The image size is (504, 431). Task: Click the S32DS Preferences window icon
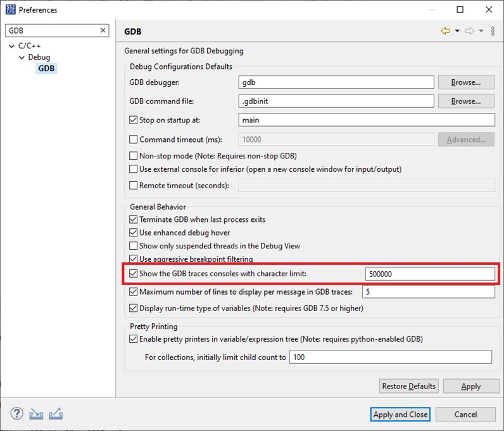[11, 10]
